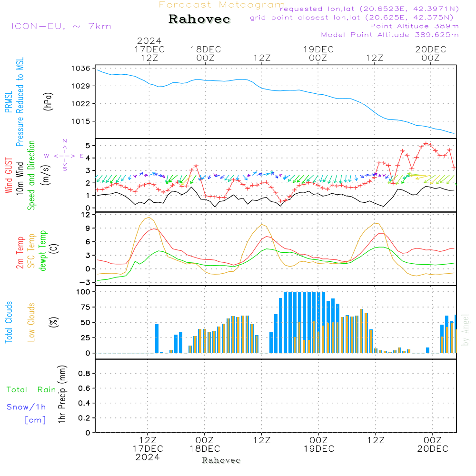
Task: Click the 12 value on temperature axis
Action: click(x=86, y=215)
